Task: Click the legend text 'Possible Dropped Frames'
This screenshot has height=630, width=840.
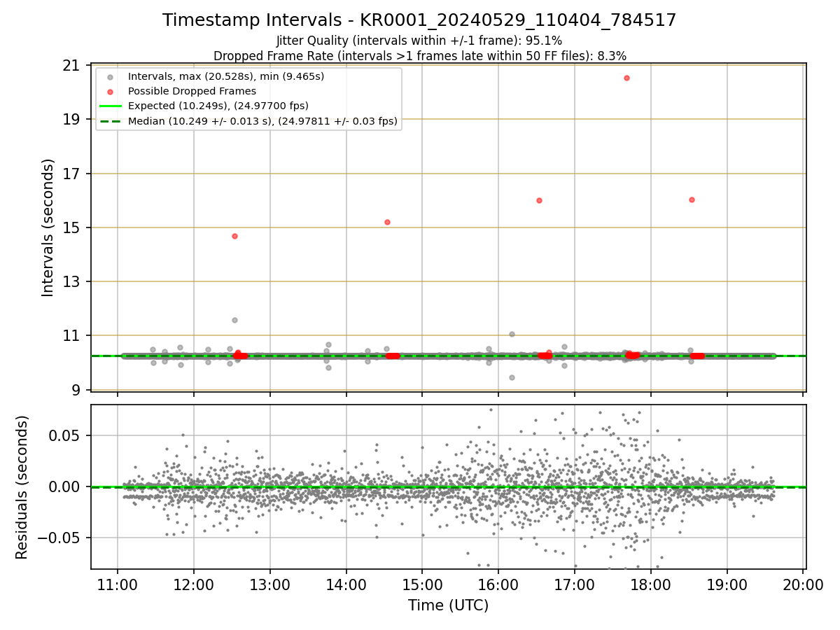Action: [192, 92]
